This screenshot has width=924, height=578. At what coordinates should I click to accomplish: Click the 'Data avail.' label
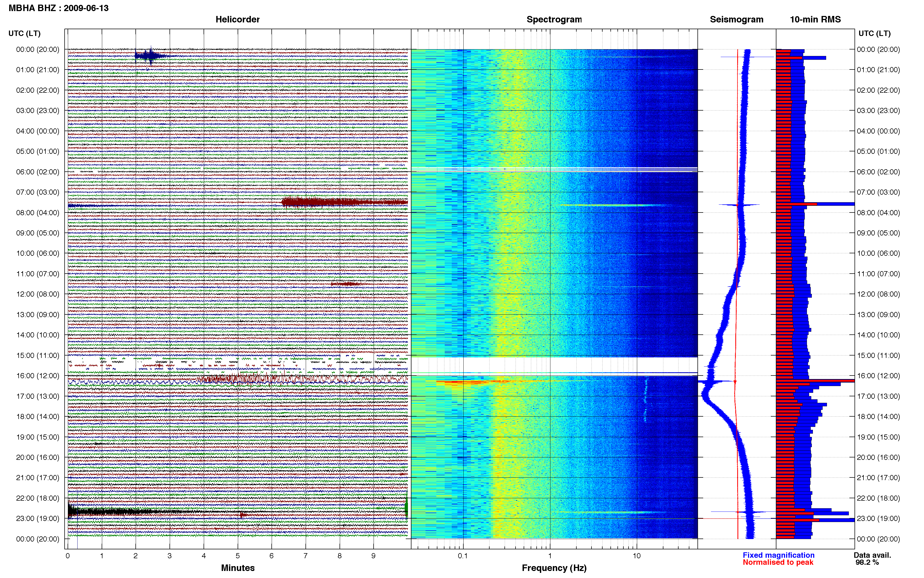[872, 555]
